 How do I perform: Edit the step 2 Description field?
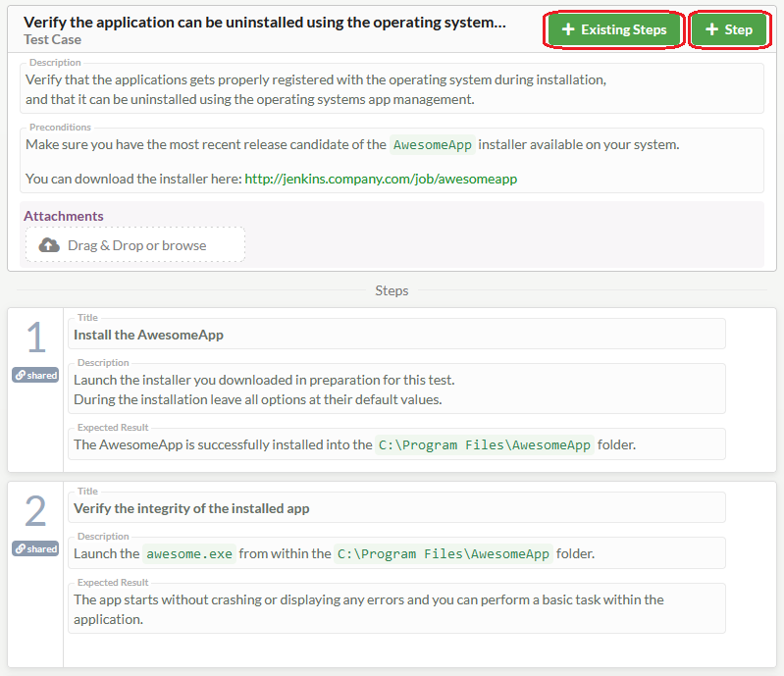click(x=396, y=553)
